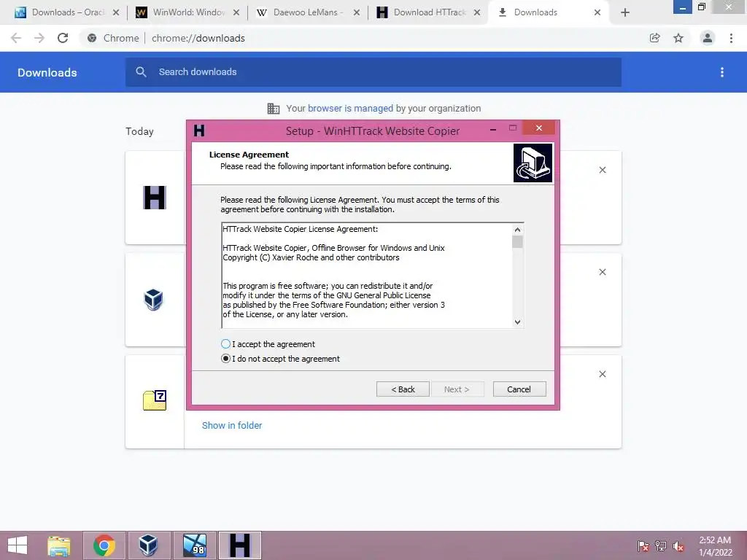This screenshot has height=560, width=747.
Task: Switch to HTTrack setup in taskbar
Action: (x=239, y=545)
